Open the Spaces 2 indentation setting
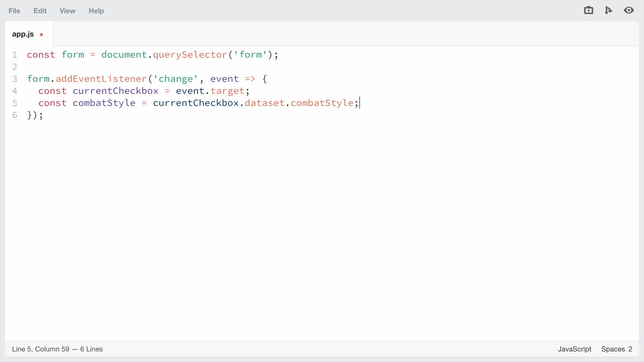Viewport: 644px width, 362px height. [616, 349]
